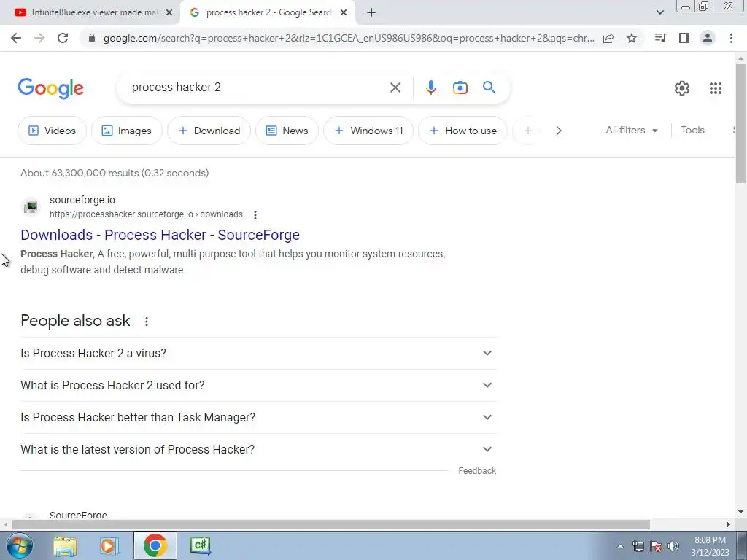Open Downloads - Process Hacker - SourceForge result
747x560 pixels.
160,235
